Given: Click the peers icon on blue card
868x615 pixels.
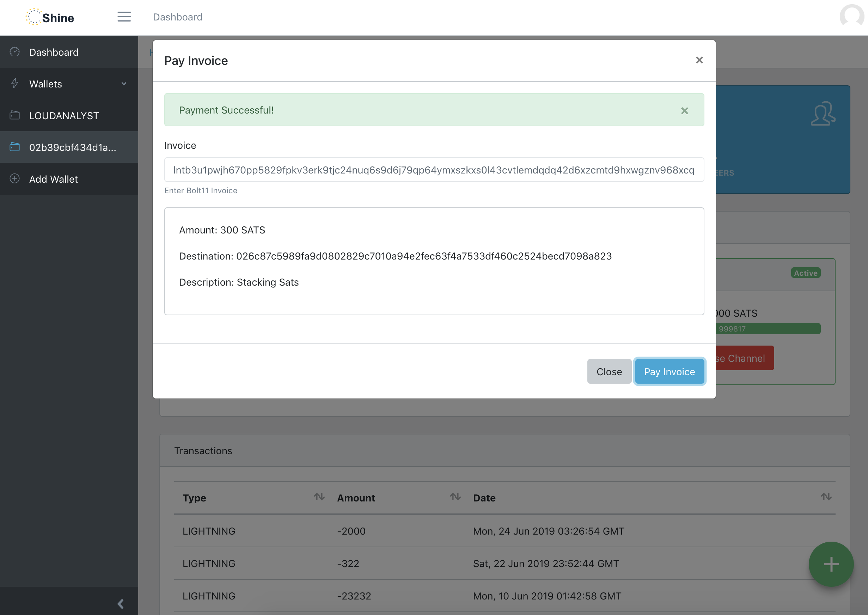Looking at the screenshot, I should 823,113.
